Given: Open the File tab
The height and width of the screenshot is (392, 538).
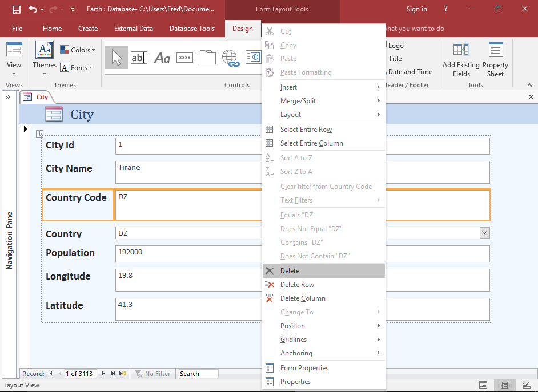Looking at the screenshot, I should [17, 29].
